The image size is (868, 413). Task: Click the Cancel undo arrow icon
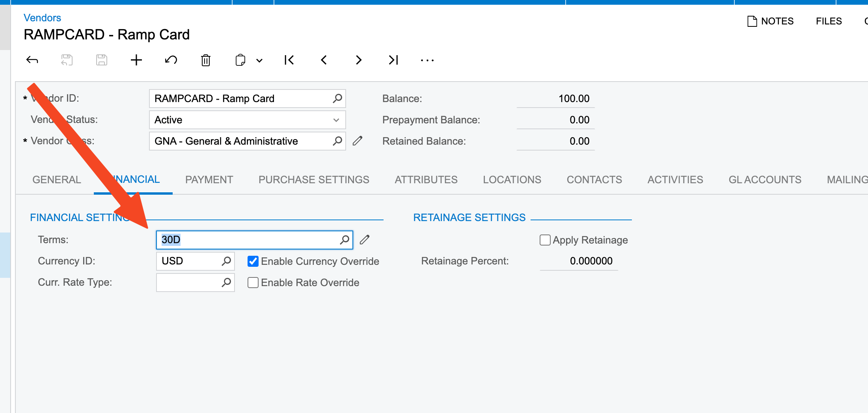(x=171, y=60)
